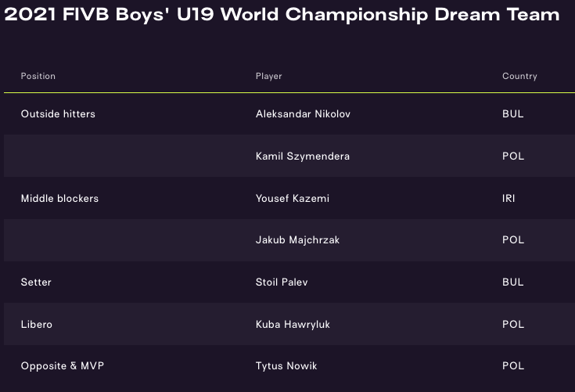Click the IRI country cell

click(509, 199)
